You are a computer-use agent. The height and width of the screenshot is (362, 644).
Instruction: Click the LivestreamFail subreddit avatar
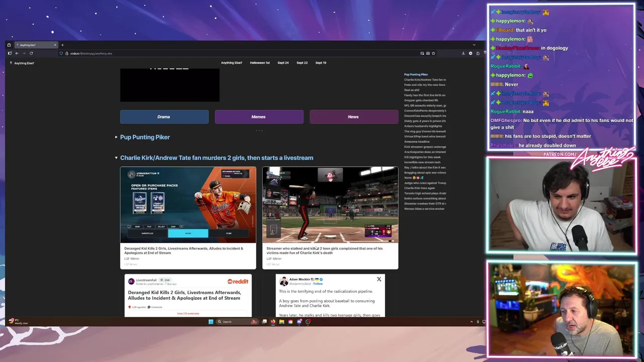coord(131,281)
